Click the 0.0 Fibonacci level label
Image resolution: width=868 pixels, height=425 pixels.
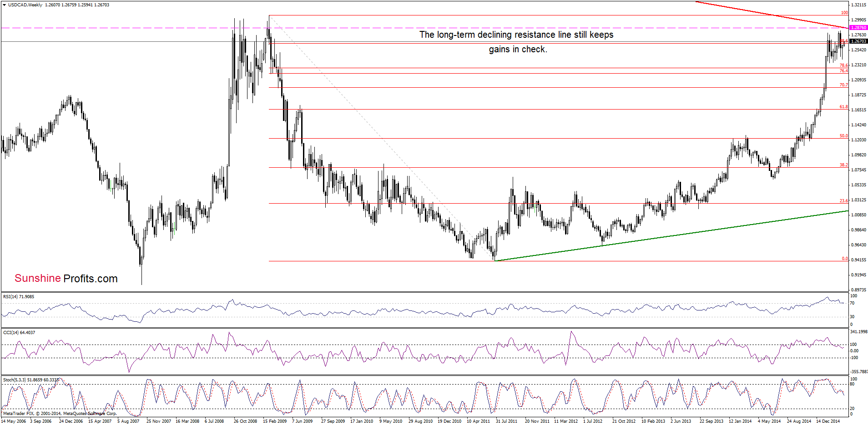tap(845, 259)
